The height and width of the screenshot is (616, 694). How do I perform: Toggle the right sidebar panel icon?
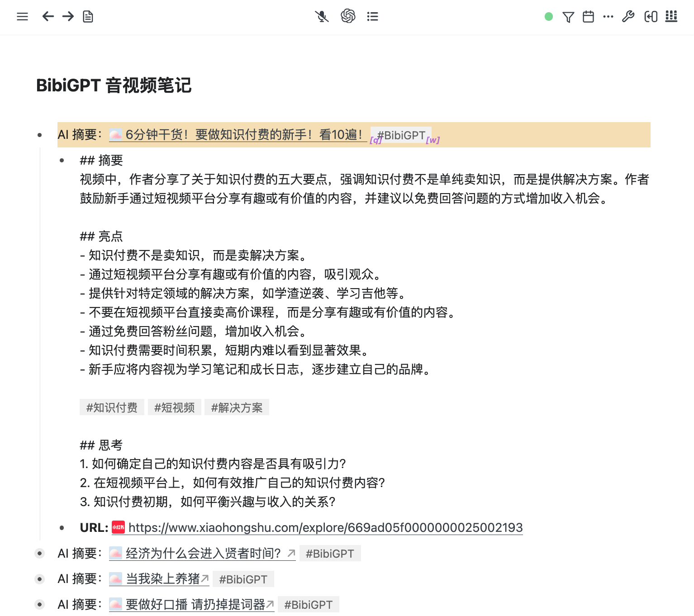(651, 17)
